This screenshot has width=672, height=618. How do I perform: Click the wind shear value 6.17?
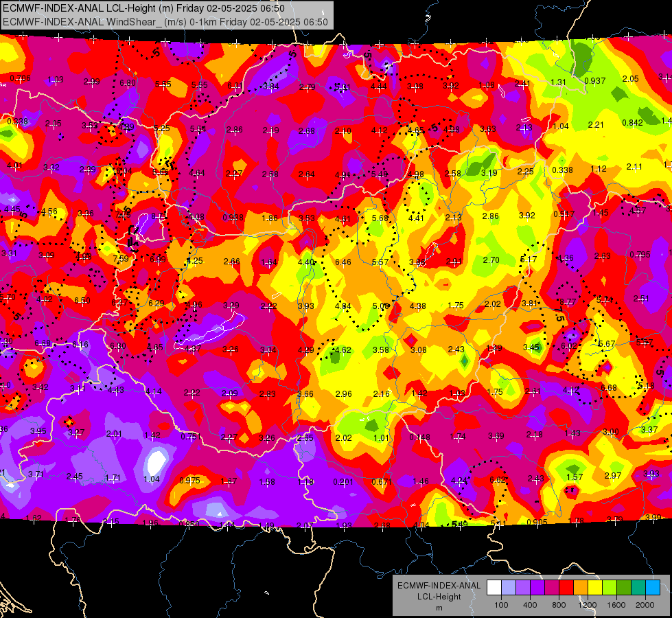[x=529, y=259]
